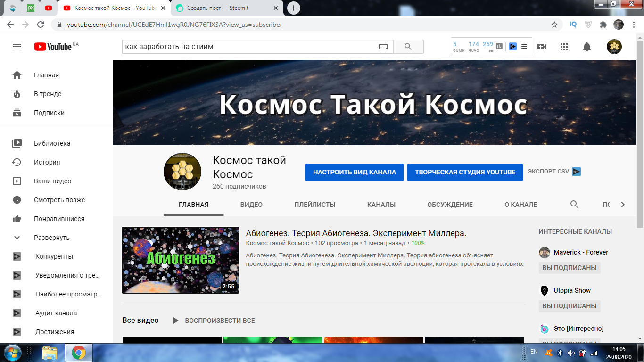Open the vidIQ three-line menu
The image size is (644, 362).
[x=524, y=47]
